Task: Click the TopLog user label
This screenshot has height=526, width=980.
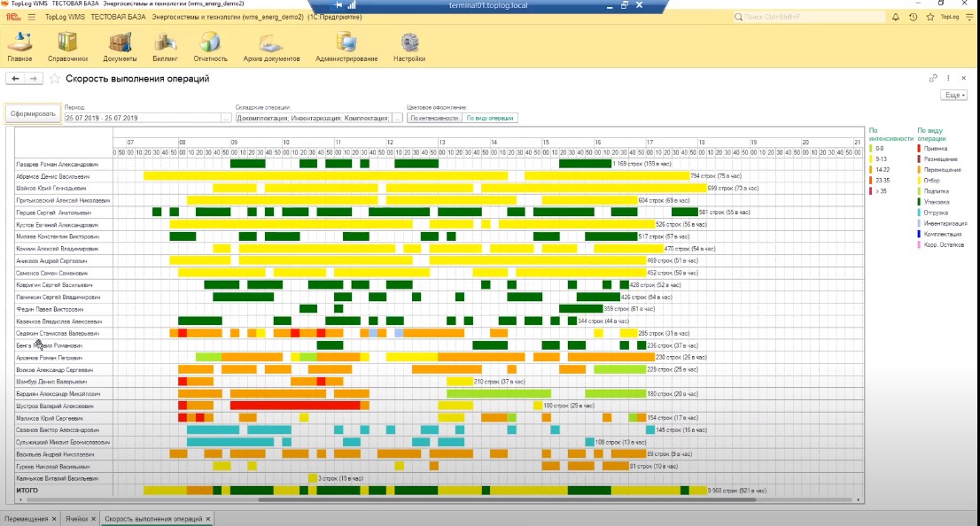Action: click(949, 17)
